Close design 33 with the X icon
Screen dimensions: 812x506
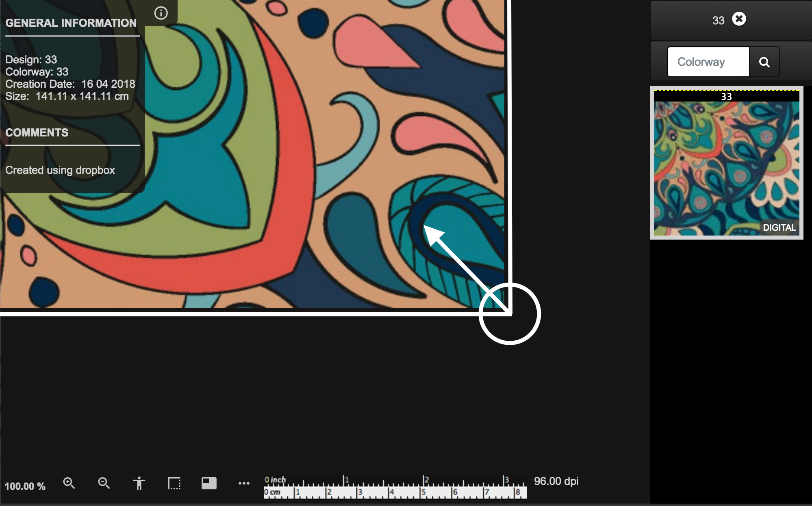click(739, 19)
